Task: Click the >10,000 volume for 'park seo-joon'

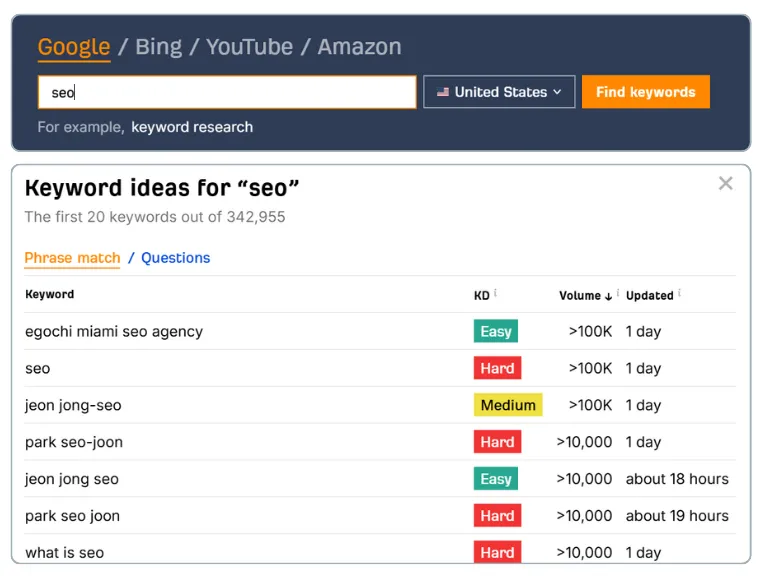Action: pyautogui.click(x=584, y=442)
